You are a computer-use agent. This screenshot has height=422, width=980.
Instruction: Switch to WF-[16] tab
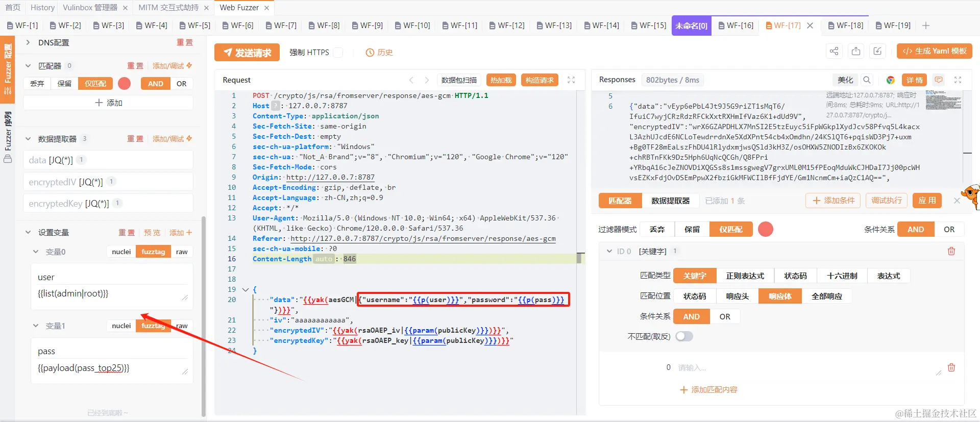point(736,26)
